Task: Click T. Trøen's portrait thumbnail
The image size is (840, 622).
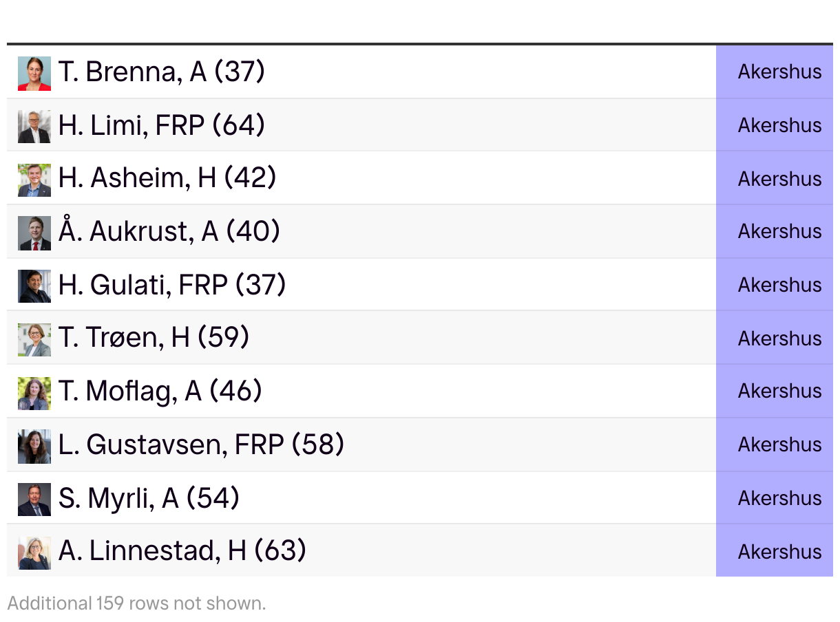Action: pos(34,340)
